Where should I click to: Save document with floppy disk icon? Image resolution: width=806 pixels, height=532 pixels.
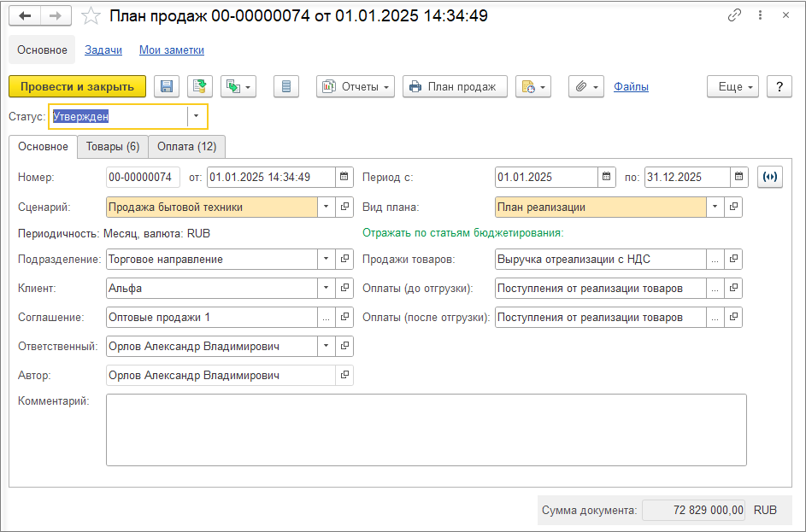click(167, 87)
